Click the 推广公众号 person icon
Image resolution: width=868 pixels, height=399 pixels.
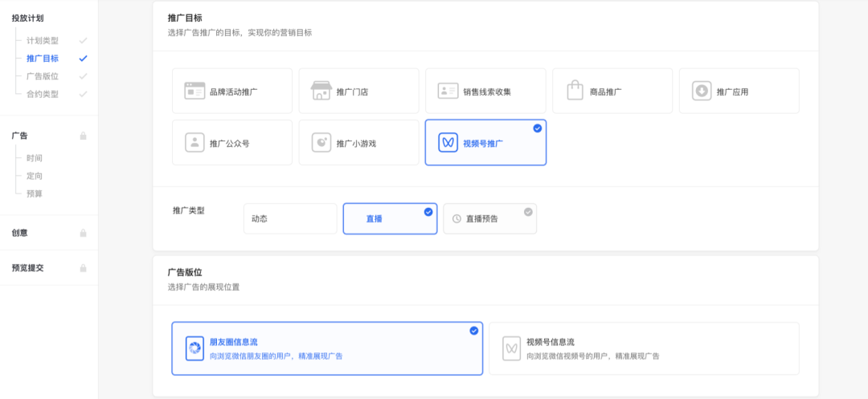click(194, 143)
